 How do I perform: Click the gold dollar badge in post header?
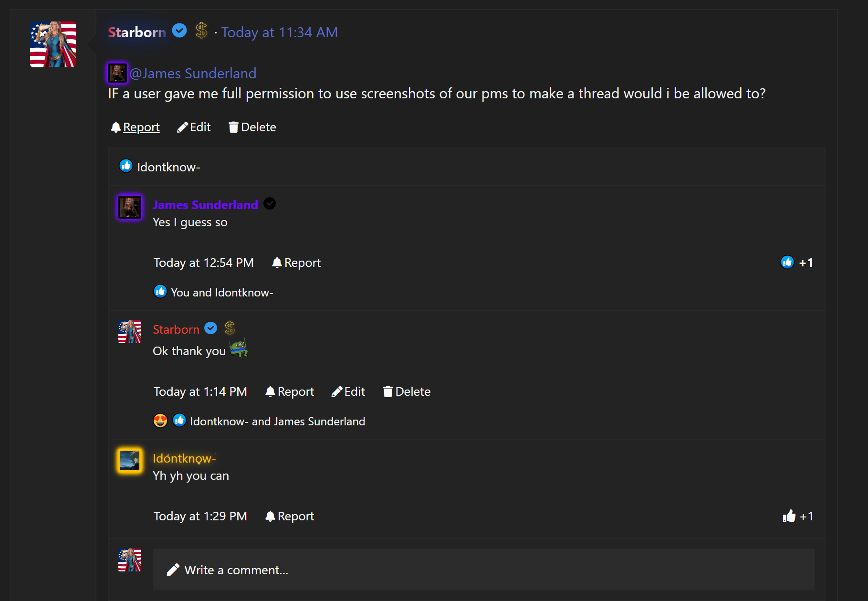201,31
